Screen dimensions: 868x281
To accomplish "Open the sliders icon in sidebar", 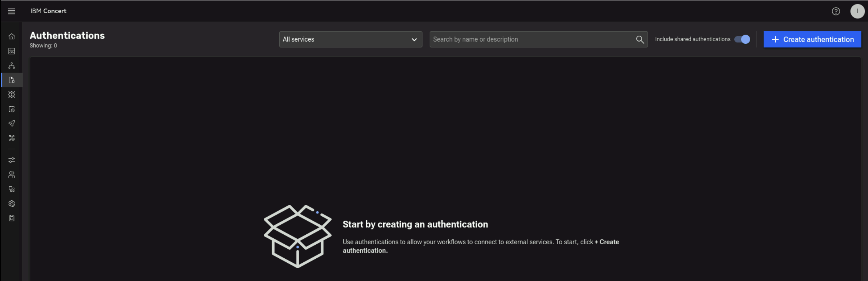I will click(12, 160).
